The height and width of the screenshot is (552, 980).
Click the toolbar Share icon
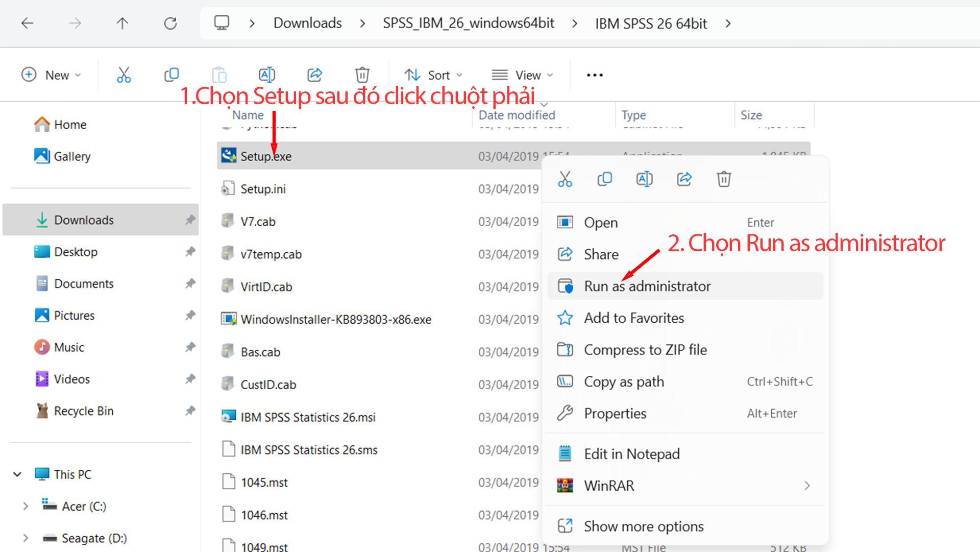click(315, 75)
